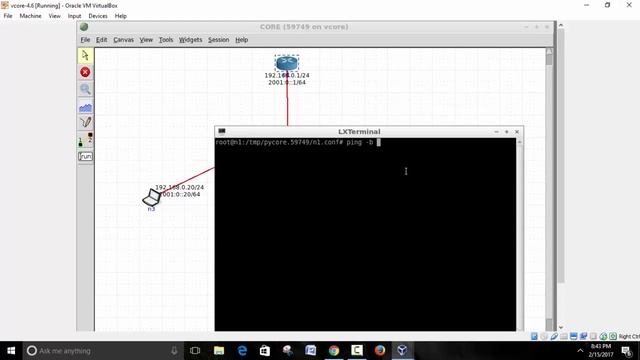Click the VirtualBox optical disk status icon
The height and width of the screenshot is (360, 640).
click(544, 336)
